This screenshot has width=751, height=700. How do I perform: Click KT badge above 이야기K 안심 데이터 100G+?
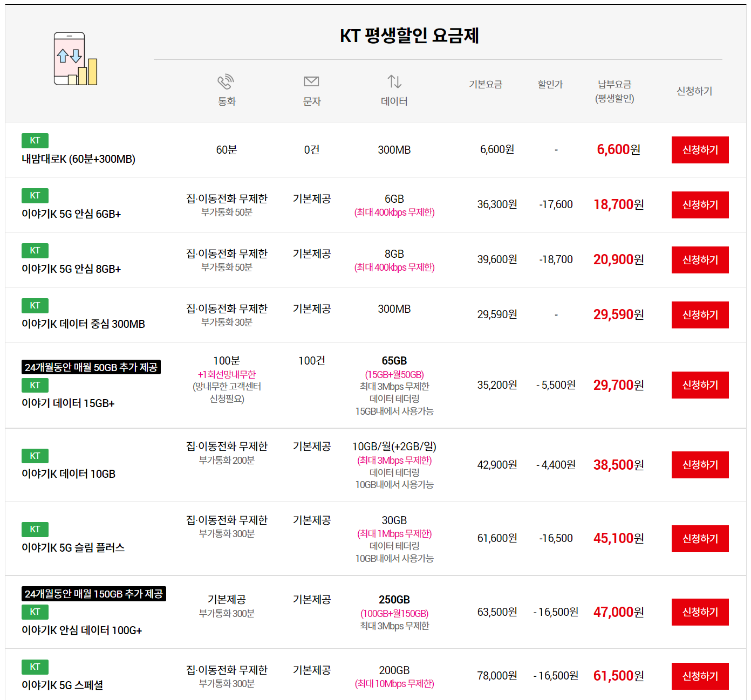[35, 612]
